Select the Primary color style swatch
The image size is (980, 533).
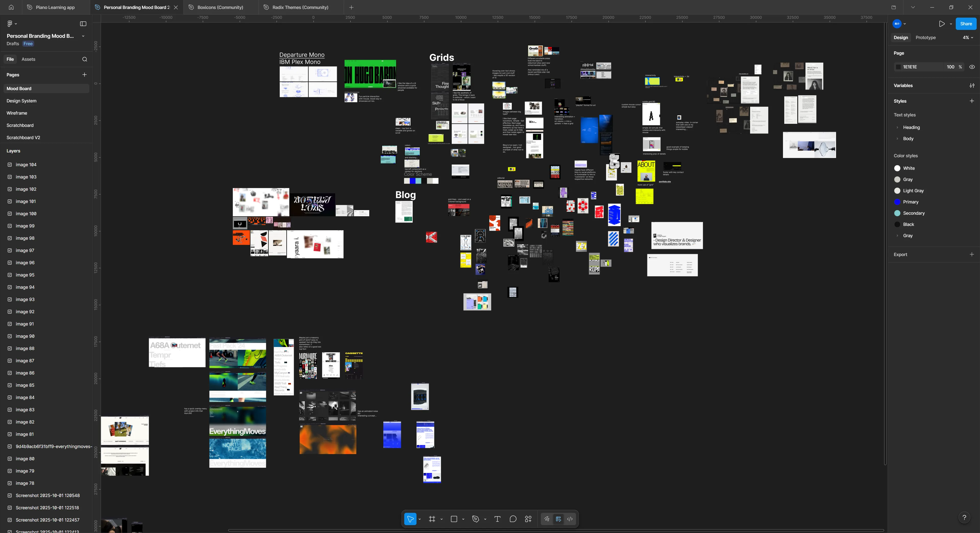point(898,202)
